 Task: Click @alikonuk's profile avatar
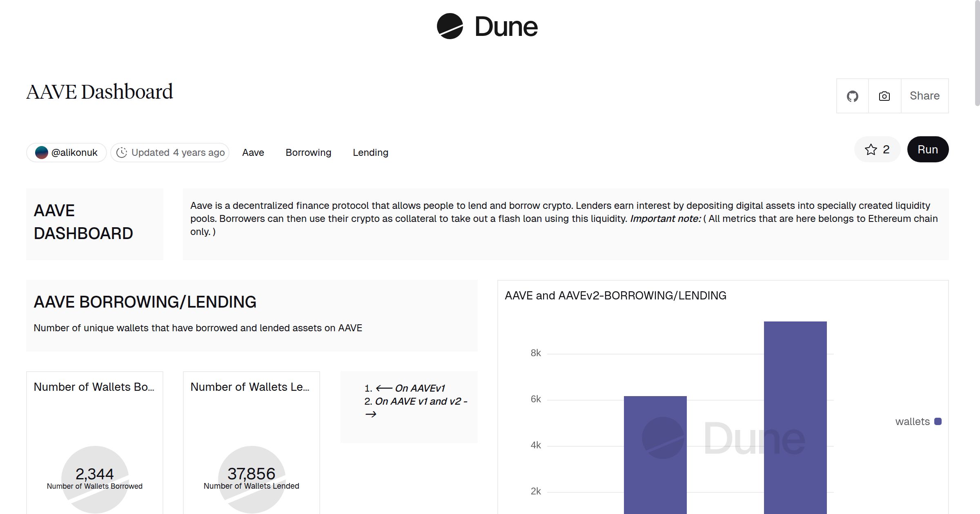42,152
